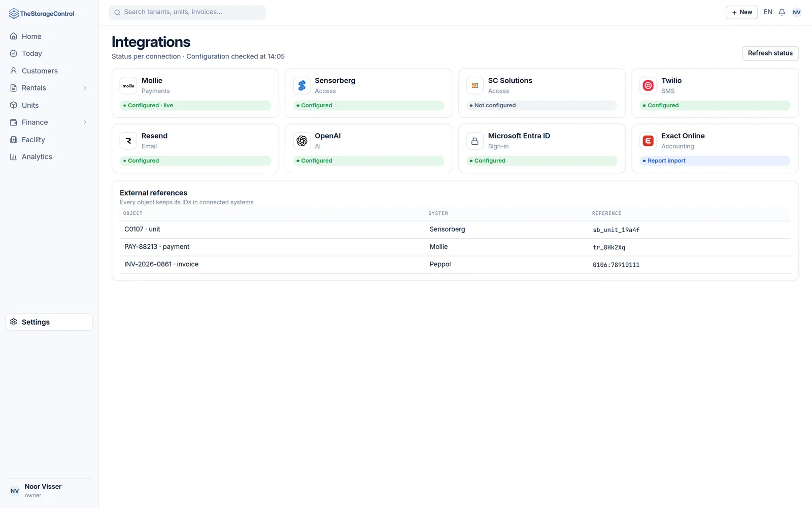The height and width of the screenshot is (508, 812).
Task: Click the Resend logo icon
Action: (128, 141)
